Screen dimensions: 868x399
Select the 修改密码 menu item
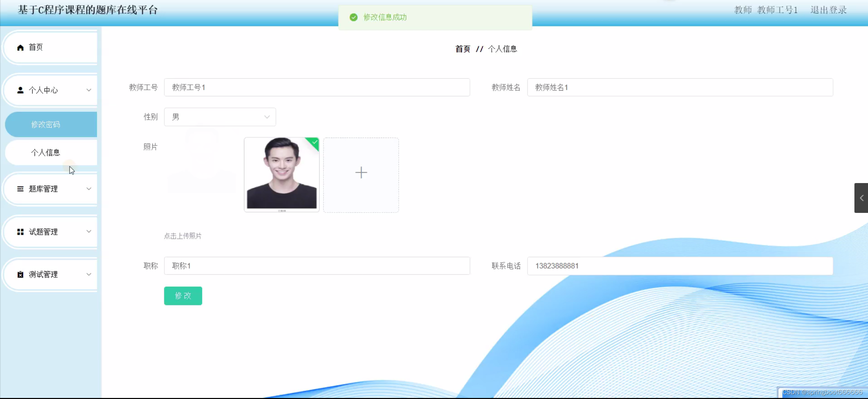coord(46,124)
